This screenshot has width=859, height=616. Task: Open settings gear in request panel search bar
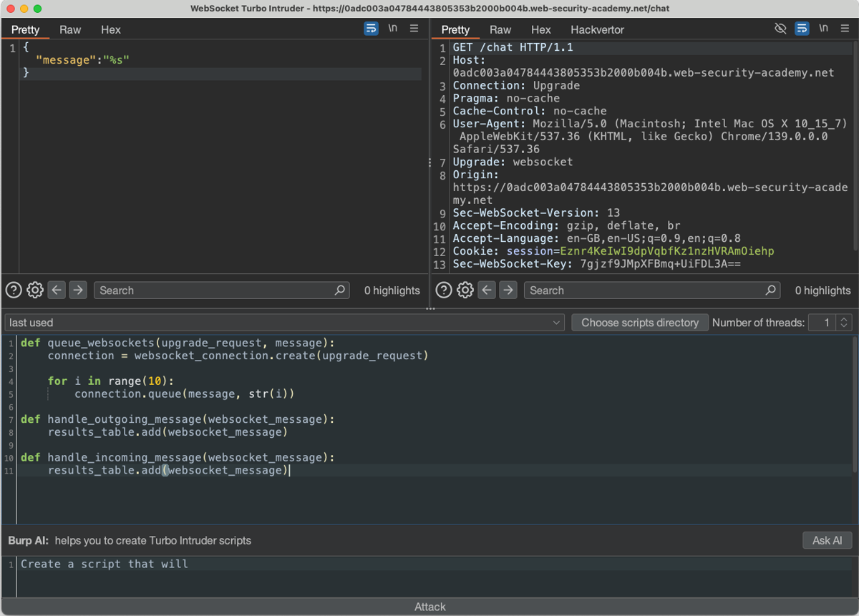tap(465, 290)
